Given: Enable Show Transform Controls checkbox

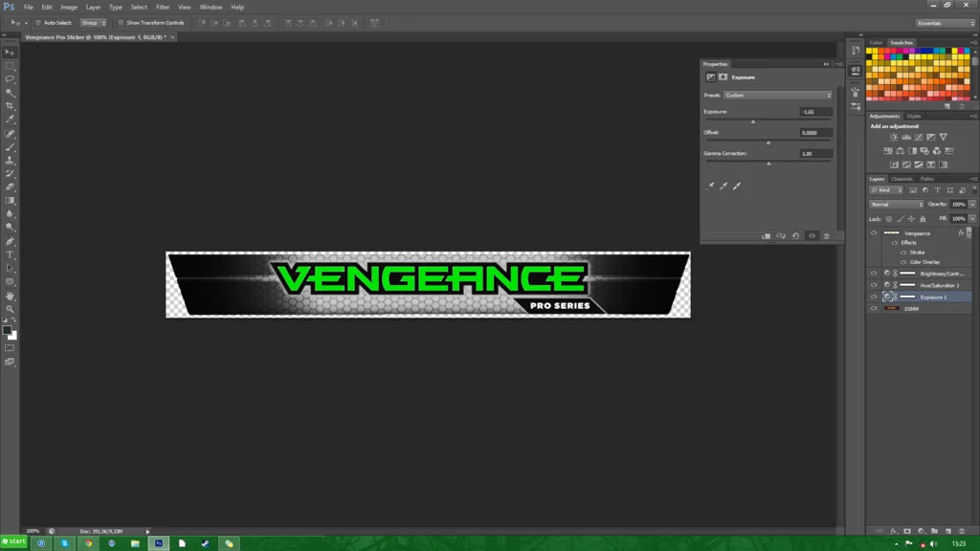Looking at the screenshot, I should (x=121, y=23).
